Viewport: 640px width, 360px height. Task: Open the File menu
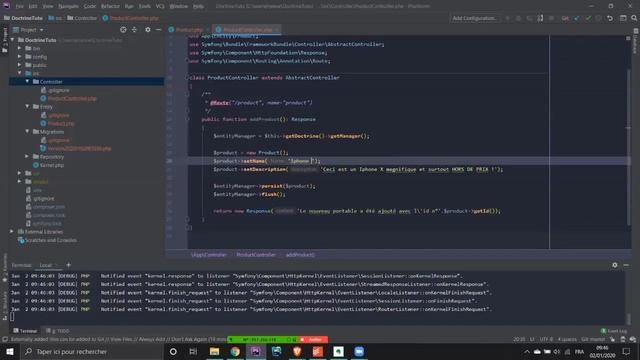(19, 6)
